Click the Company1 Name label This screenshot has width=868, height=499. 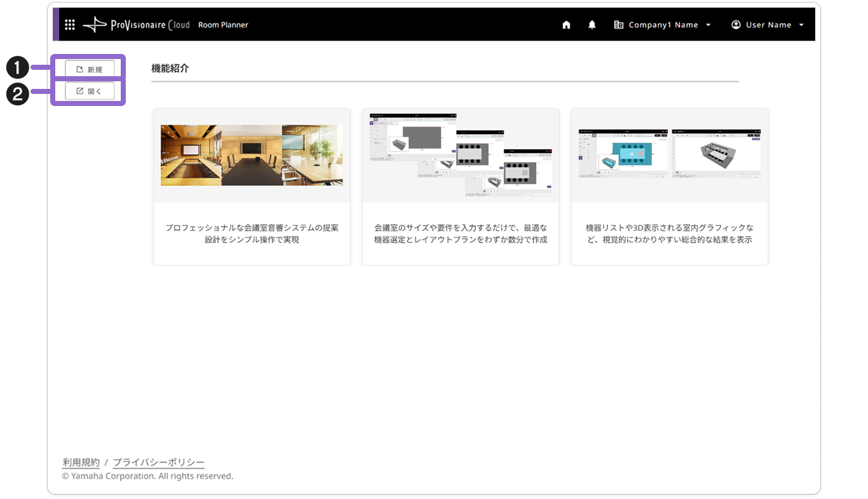point(663,25)
